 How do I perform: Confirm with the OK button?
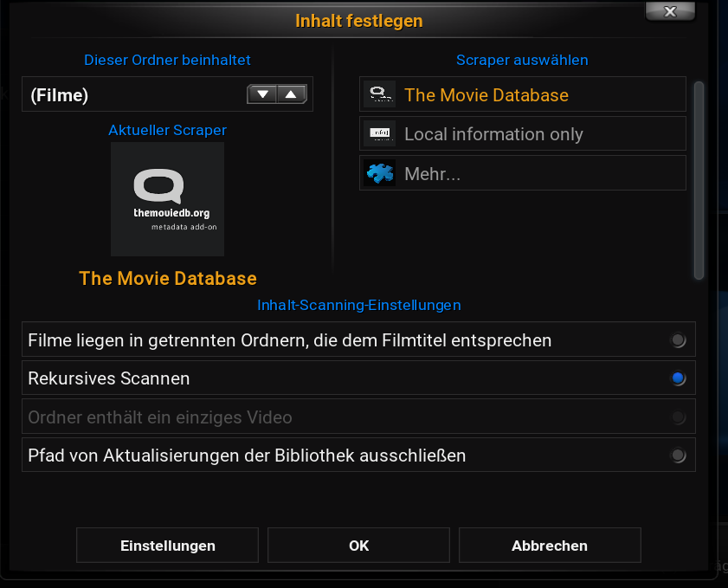coord(358,546)
